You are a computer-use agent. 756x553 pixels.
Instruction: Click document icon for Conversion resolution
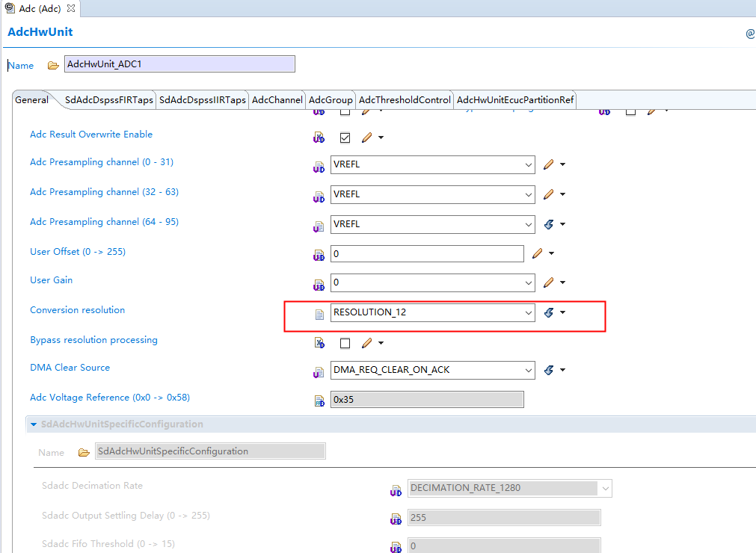pyautogui.click(x=319, y=315)
